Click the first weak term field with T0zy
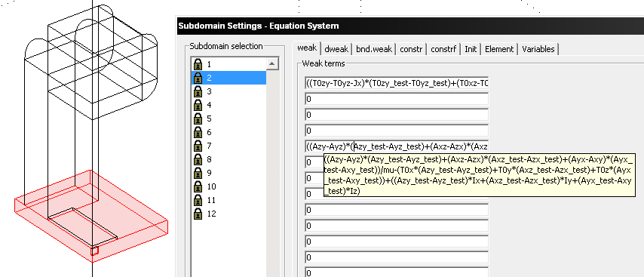644x277 pixels. [x=397, y=84]
